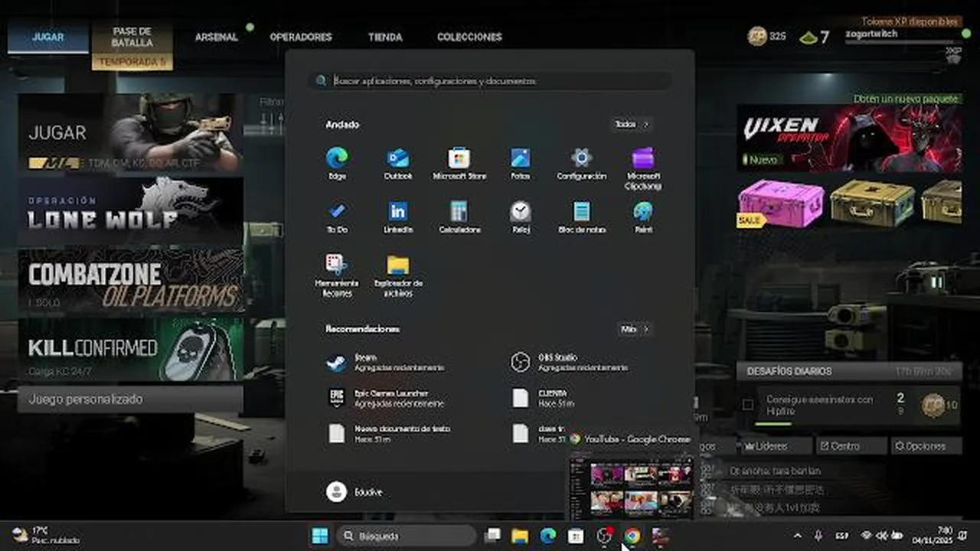Open Microsoft Store pinned app

(459, 163)
